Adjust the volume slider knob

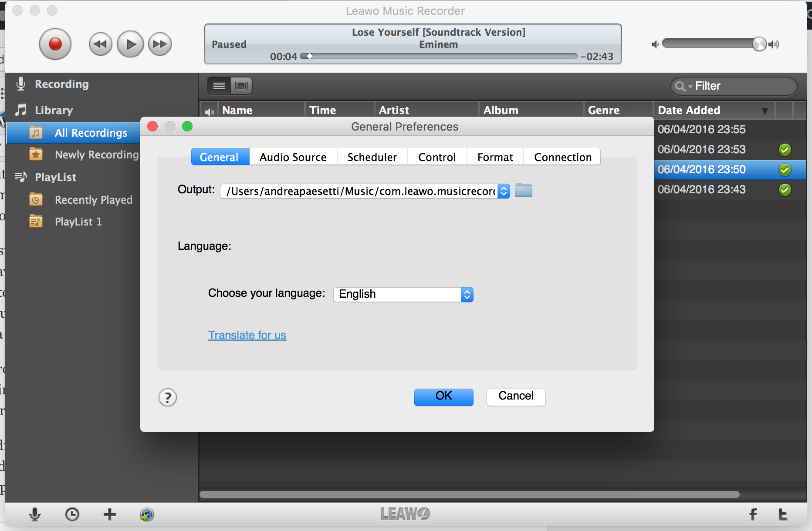click(x=759, y=44)
